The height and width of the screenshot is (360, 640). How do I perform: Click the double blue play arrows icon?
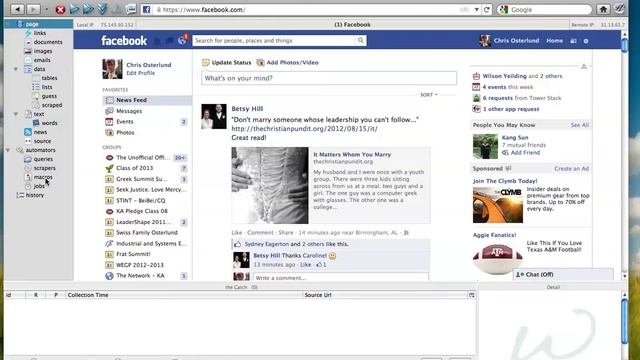coord(88,9)
